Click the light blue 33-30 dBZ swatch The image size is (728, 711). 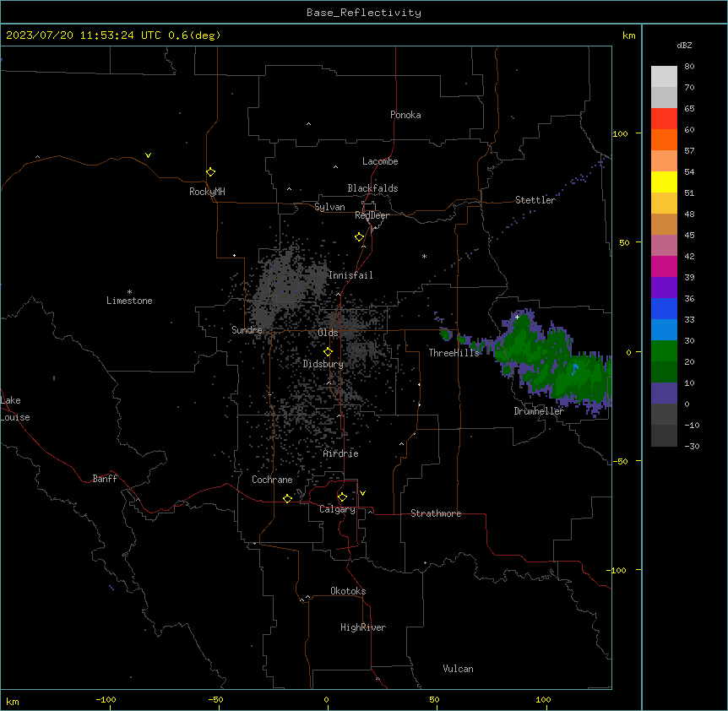pyautogui.click(x=664, y=330)
